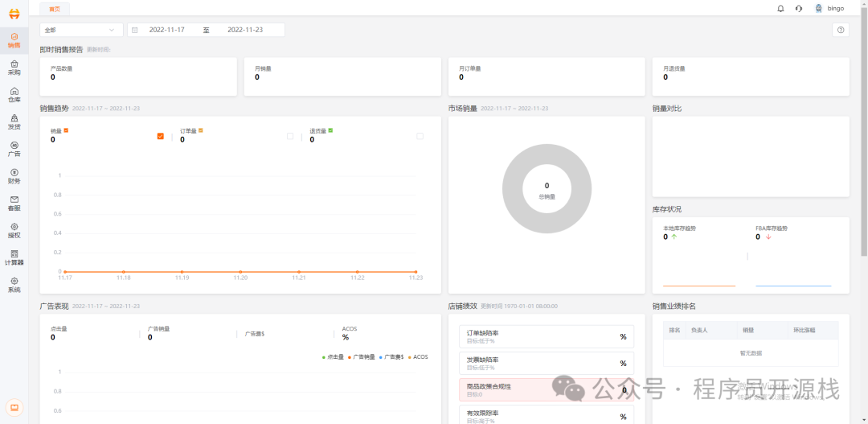This screenshot has width=868, height=424.
Task: Click the 11.17 data point on sales chart
Action: point(65,272)
